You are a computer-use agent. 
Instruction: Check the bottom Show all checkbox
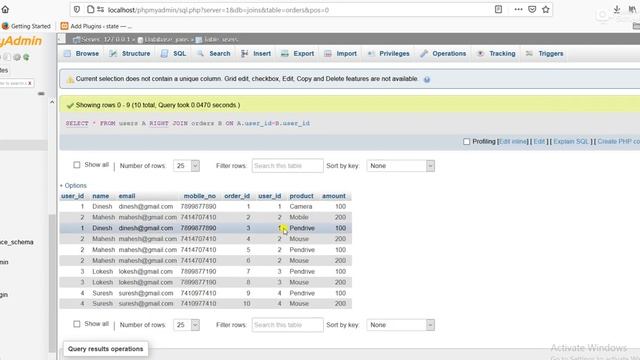tap(77, 324)
